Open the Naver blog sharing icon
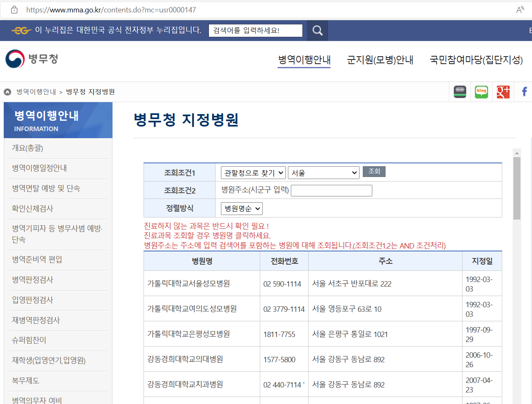Viewport: 532px width, 404px height. click(481, 91)
